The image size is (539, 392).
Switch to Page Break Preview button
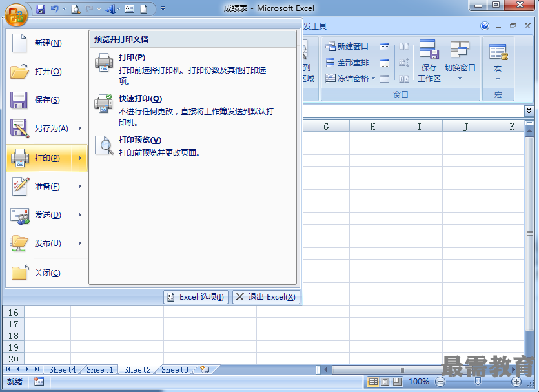[397, 381]
